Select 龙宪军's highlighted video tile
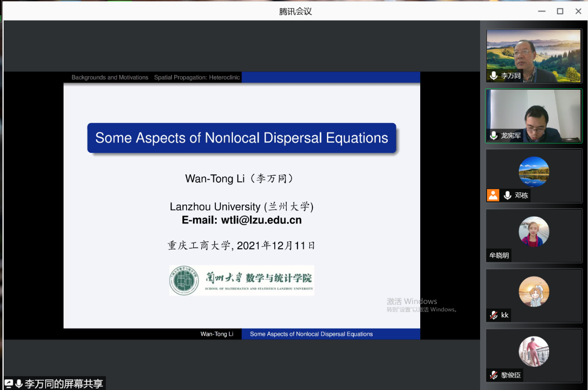Viewport: 588px width, 390px height. point(534,116)
